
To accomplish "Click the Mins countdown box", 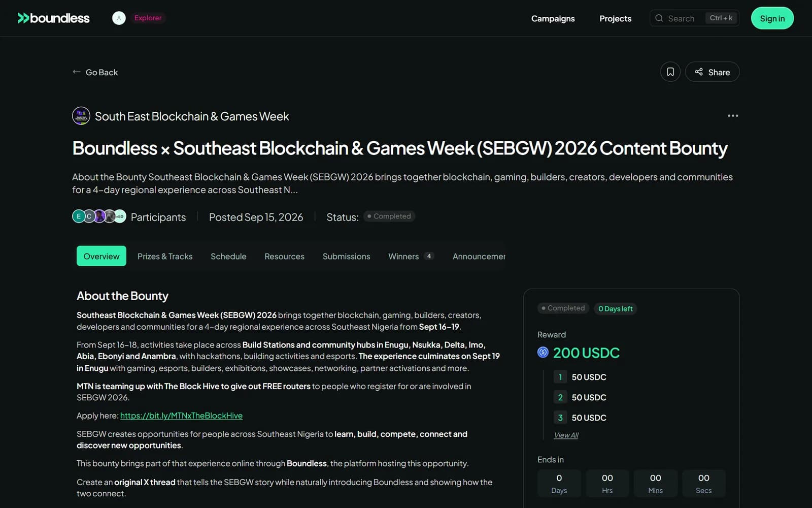I will pos(656,484).
